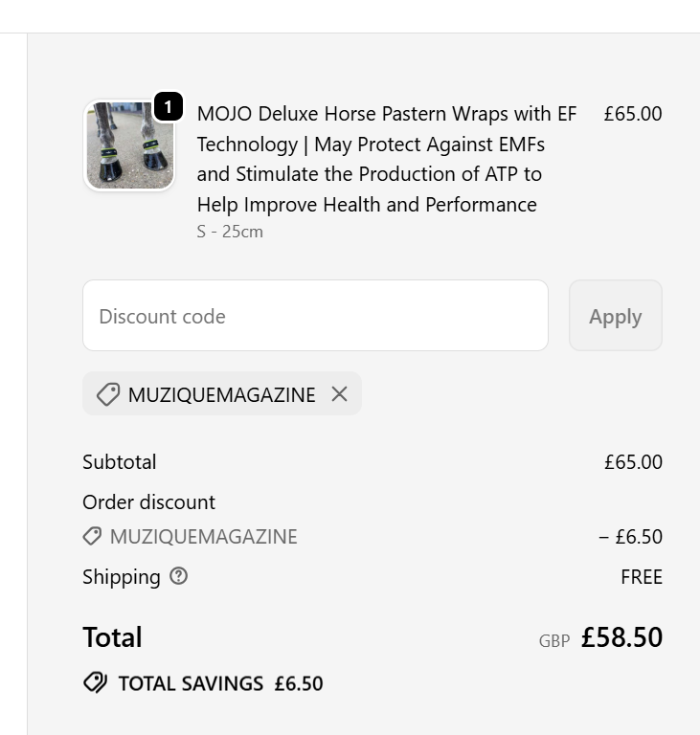
Task: Click the MOJO Pastern Wraps product thumbnail
Action: point(130,145)
